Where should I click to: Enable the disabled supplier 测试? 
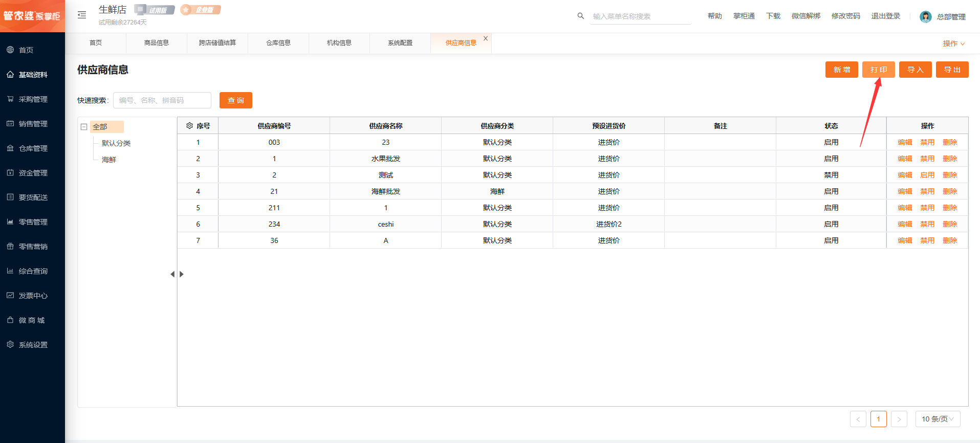pos(927,175)
